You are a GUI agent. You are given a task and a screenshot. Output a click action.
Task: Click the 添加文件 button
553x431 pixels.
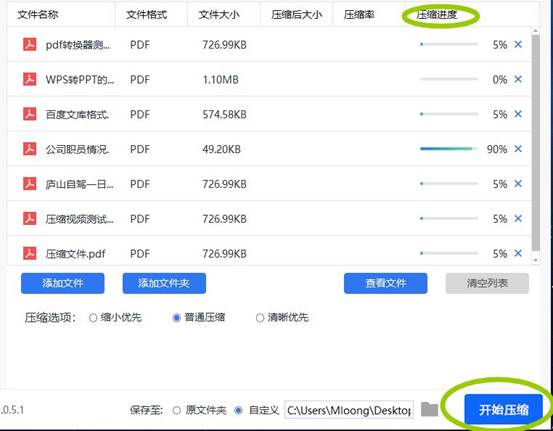(x=62, y=283)
